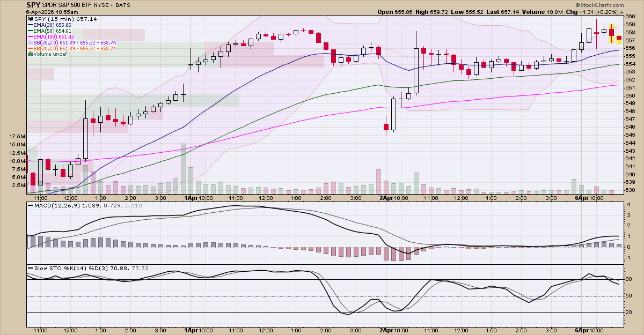
Task: Click the bold SPY ticker title
Action: point(33,5)
